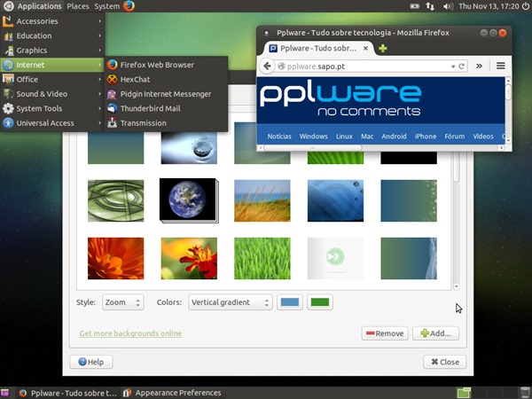Open the network connection indicator
Screen dimensions: 532x399
430,6
